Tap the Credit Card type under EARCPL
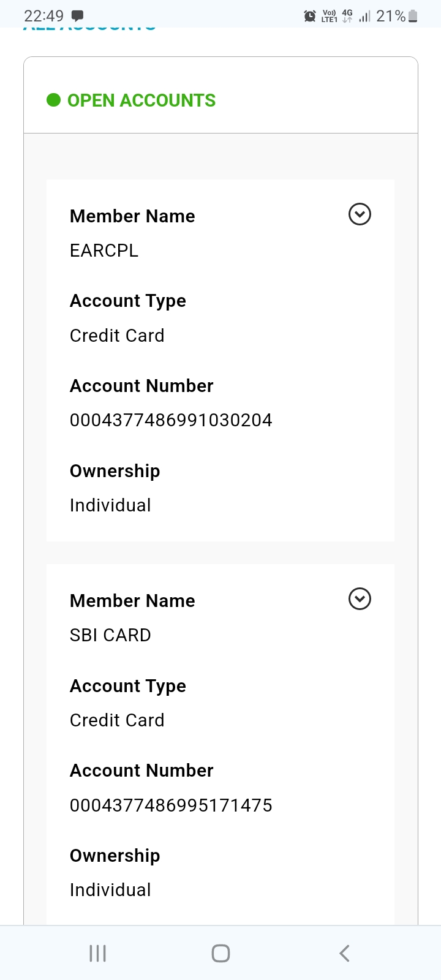 coord(117,336)
